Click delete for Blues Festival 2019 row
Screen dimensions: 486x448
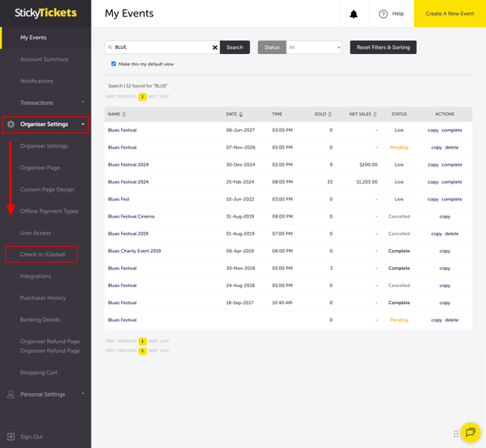click(452, 234)
